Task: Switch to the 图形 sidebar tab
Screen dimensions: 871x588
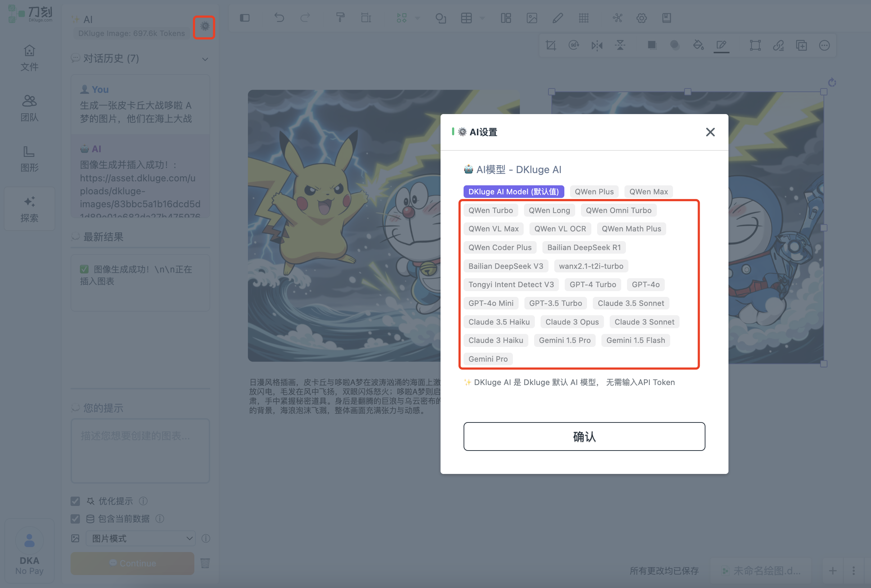Action: click(29, 159)
